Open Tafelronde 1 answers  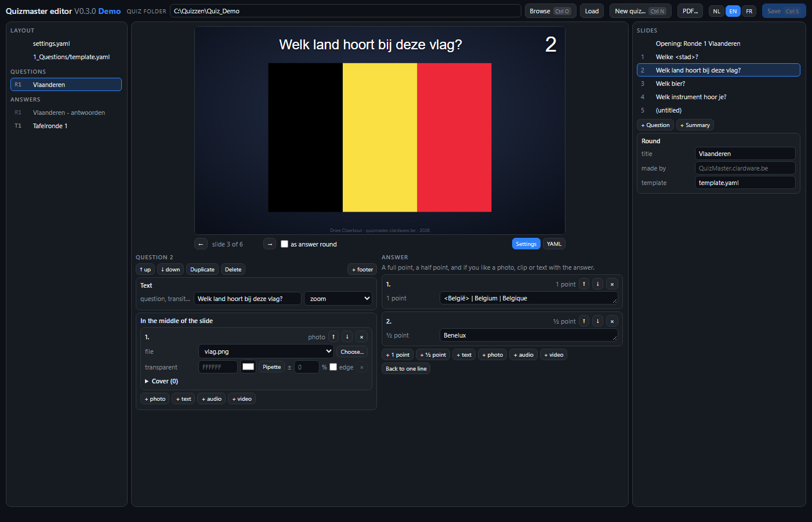pos(66,126)
